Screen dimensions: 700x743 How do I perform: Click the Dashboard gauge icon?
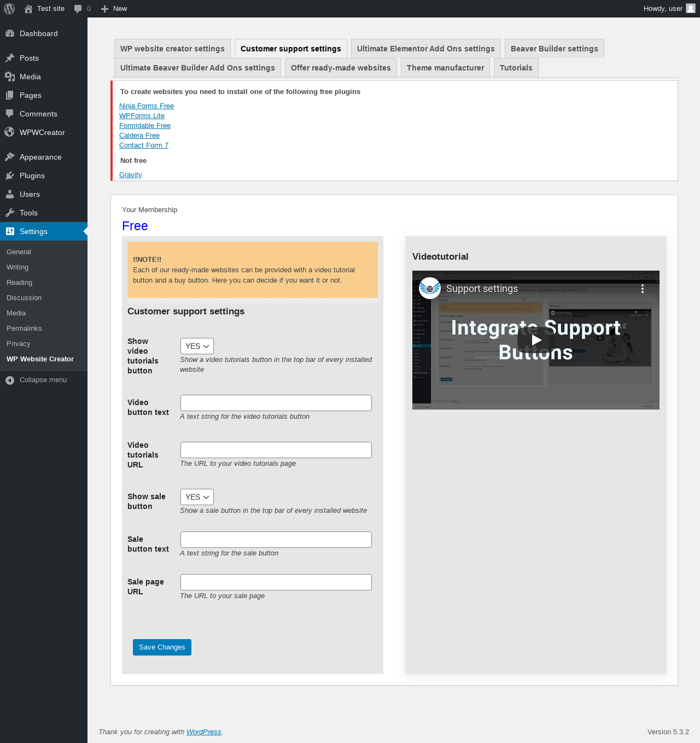[x=10, y=33]
